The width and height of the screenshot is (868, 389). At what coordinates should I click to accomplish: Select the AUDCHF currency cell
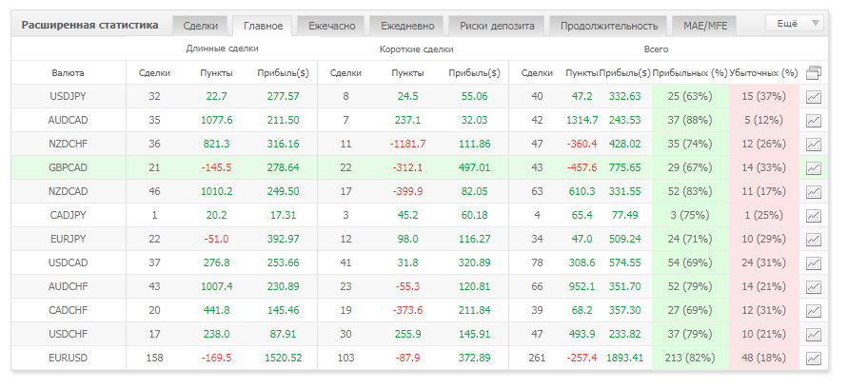69,286
